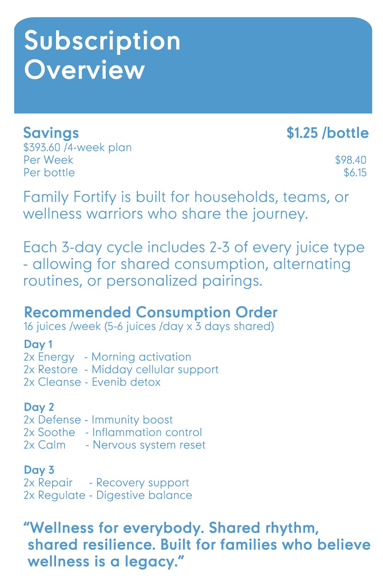Click the $6.15 per bottle price
Screen dimensions: 383x588
(x=355, y=173)
